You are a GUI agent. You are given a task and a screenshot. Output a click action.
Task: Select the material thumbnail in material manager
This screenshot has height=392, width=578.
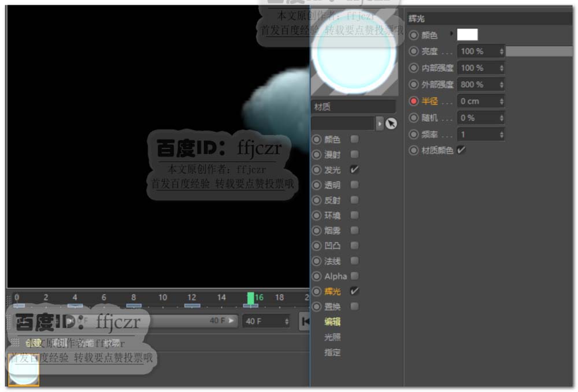pos(24,370)
